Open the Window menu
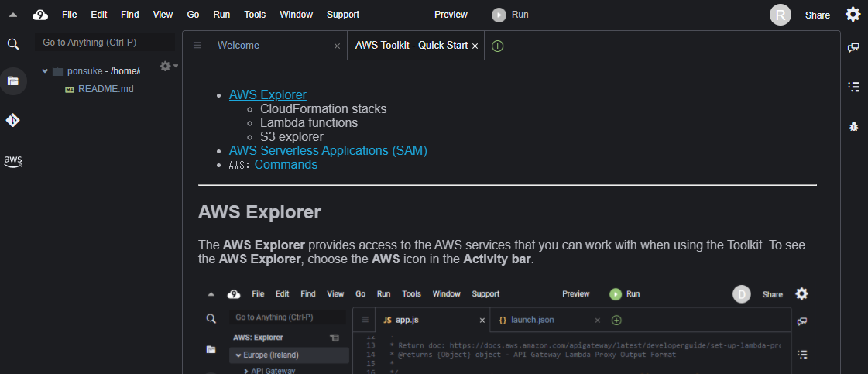 click(x=296, y=15)
